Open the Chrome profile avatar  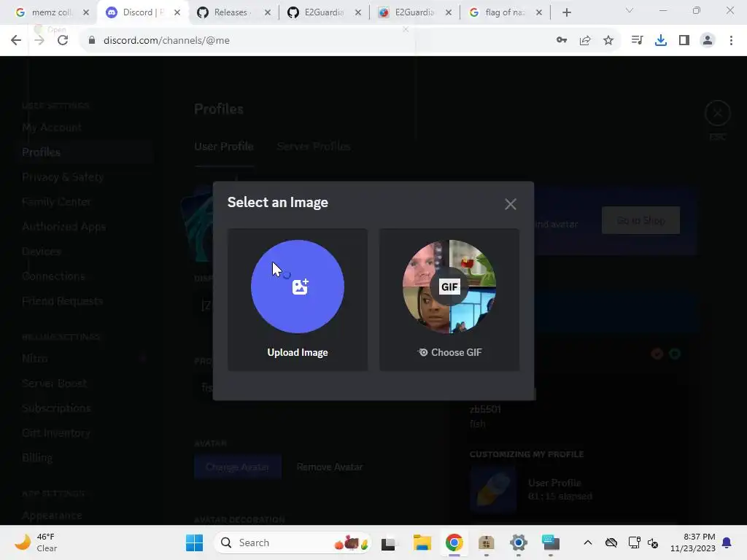click(x=708, y=41)
